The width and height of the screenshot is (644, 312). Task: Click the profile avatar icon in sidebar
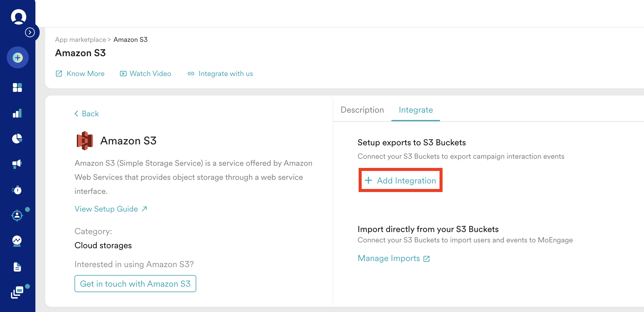tap(18, 17)
